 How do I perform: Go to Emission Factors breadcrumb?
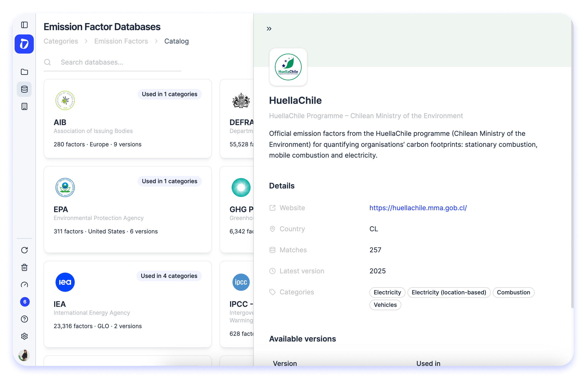(x=121, y=41)
